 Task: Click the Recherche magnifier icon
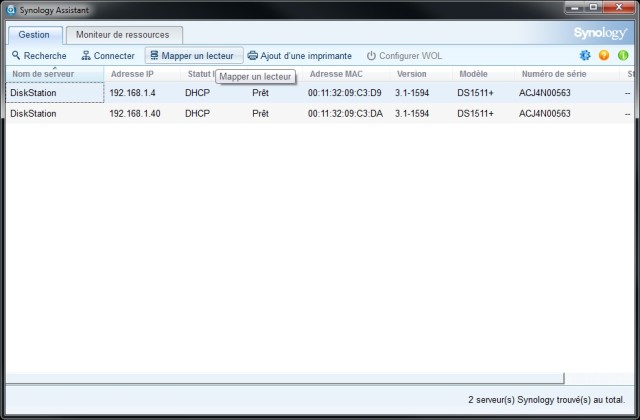16,55
